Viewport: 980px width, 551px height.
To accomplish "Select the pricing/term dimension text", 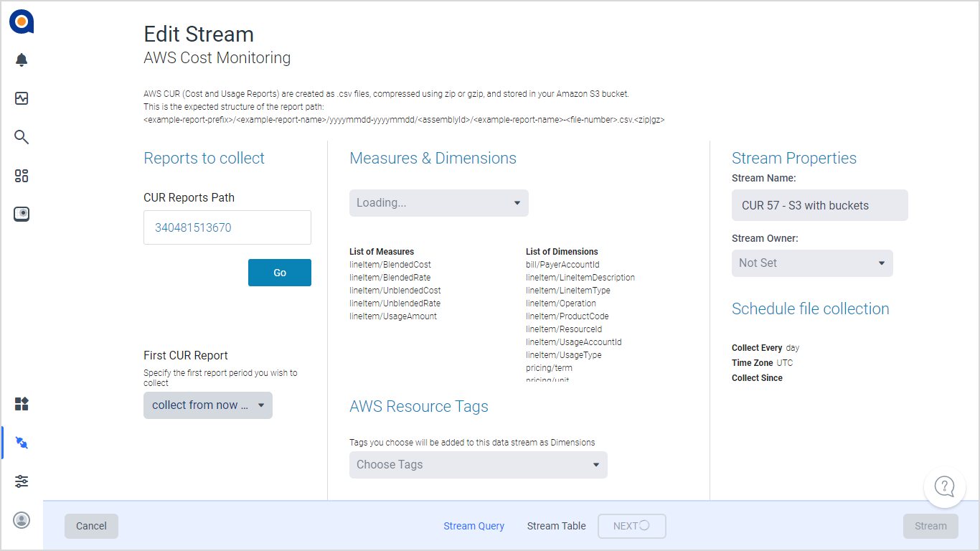I will [x=550, y=368].
